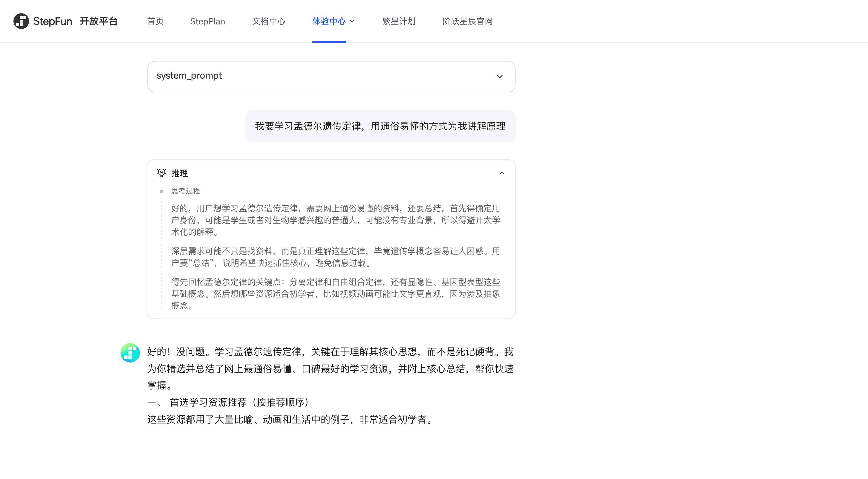
Task: Click the paragraph starting 好的，用户想学习
Action: (x=336, y=220)
